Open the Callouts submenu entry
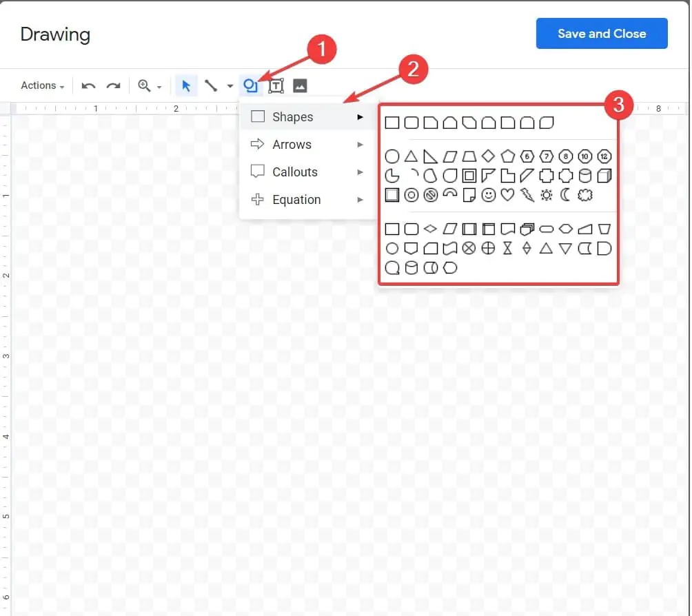The height and width of the screenshot is (616, 692). [x=307, y=172]
